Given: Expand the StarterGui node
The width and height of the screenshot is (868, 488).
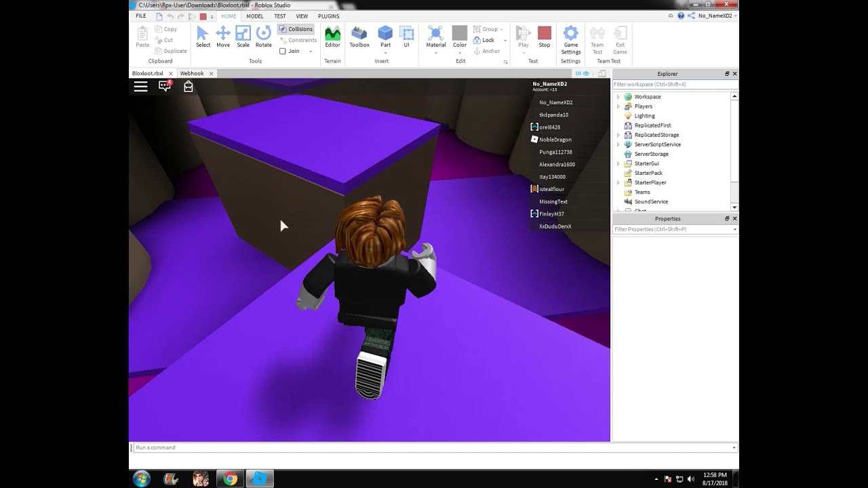Looking at the screenshot, I should [x=618, y=163].
